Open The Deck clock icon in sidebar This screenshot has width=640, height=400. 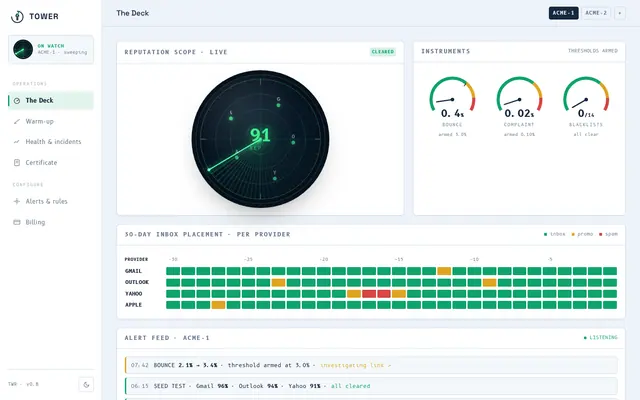coord(17,101)
